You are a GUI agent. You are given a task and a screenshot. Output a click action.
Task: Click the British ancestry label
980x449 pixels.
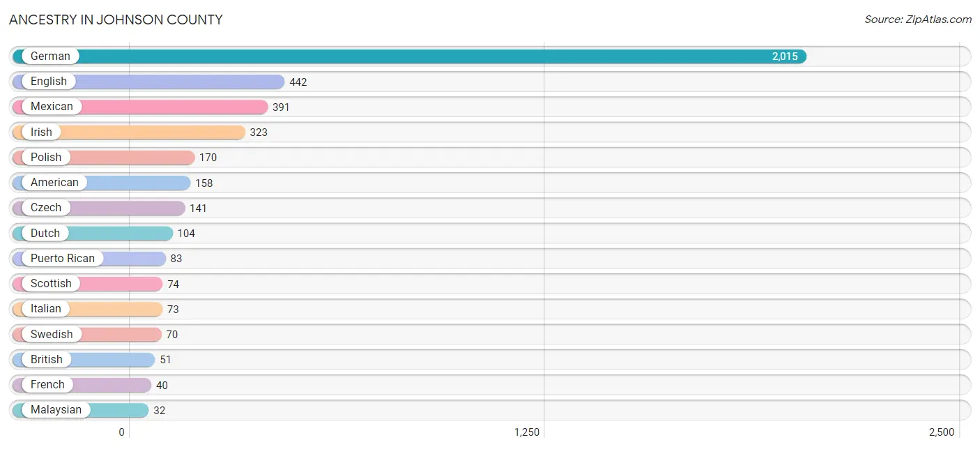point(47,359)
